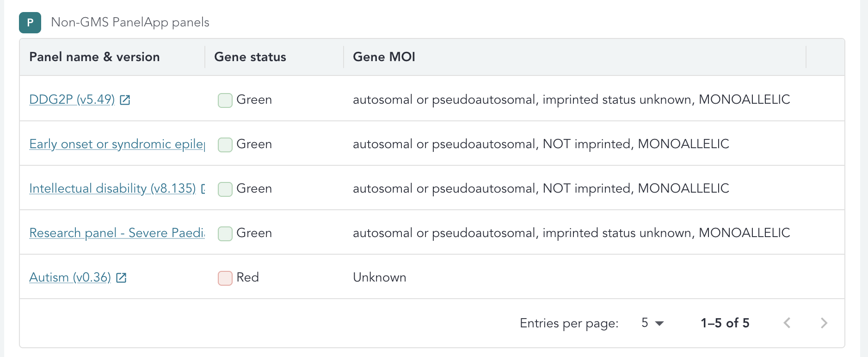Click red status swatch in Autism row

coord(225,278)
